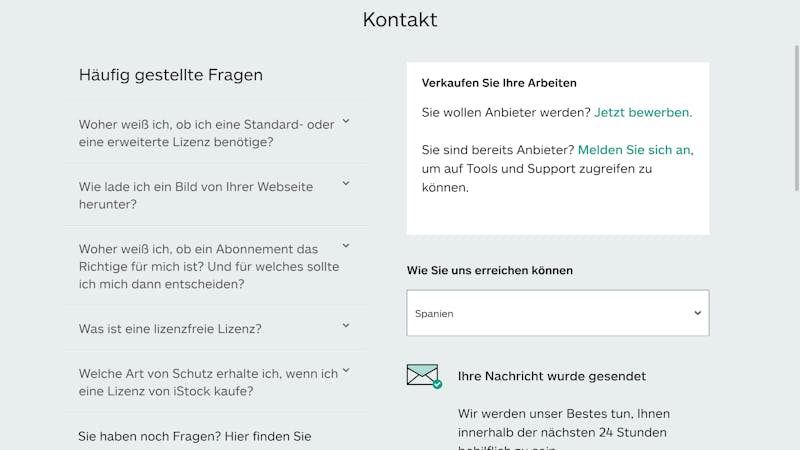Open the question about Abonnement das Richtige
Screen dimensions: 800x450
pos(209,266)
